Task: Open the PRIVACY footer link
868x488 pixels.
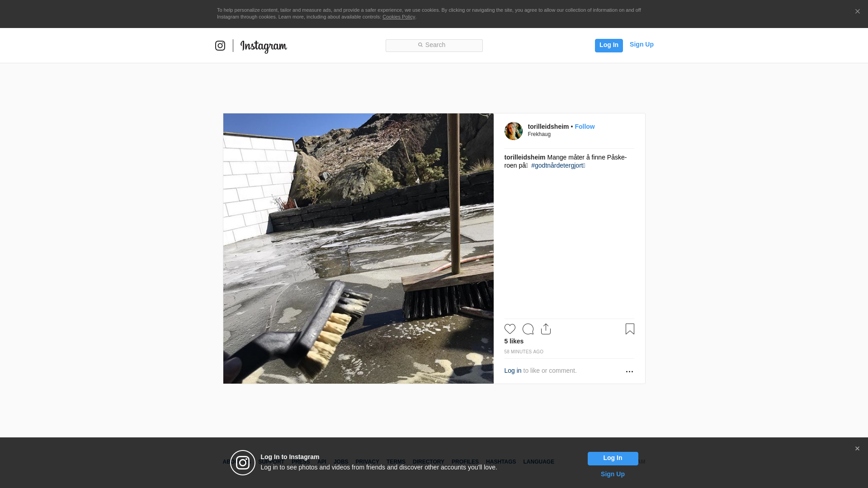Action: pyautogui.click(x=367, y=462)
